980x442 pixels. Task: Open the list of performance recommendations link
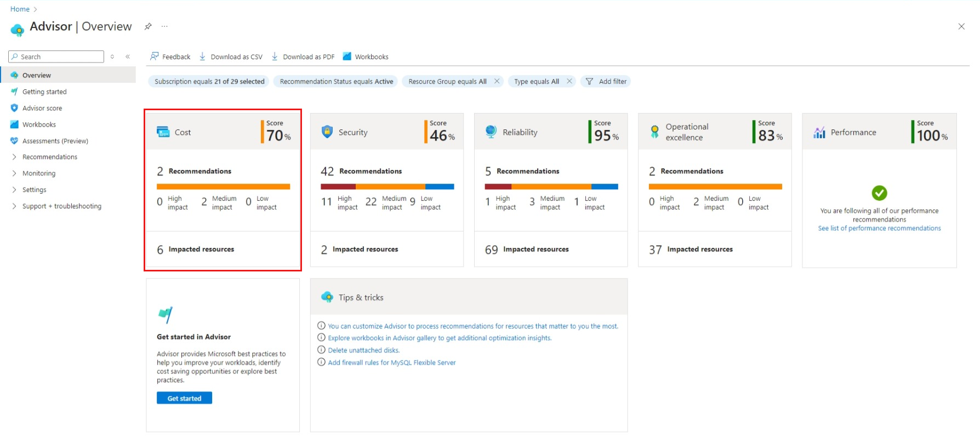(x=879, y=228)
